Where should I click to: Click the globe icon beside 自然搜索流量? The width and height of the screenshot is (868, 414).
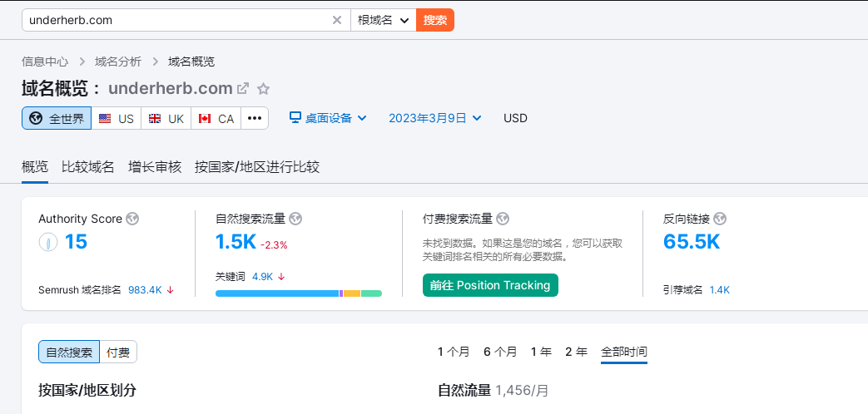pyautogui.click(x=295, y=219)
